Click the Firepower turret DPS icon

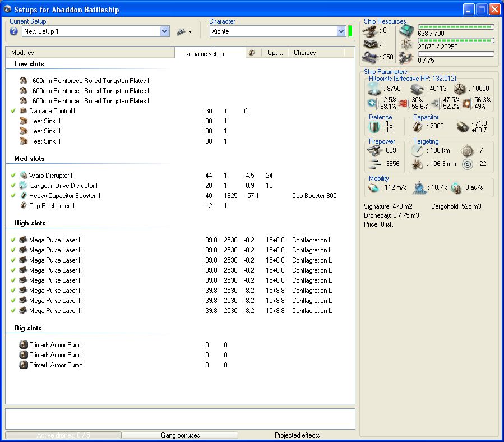pyautogui.click(x=373, y=150)
